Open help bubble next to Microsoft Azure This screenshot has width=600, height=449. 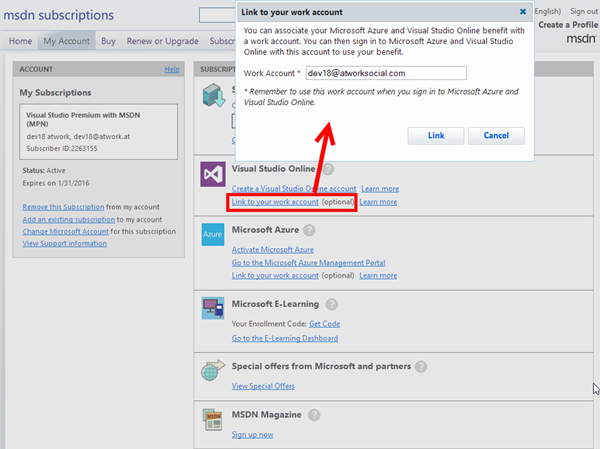coord(309,230)
